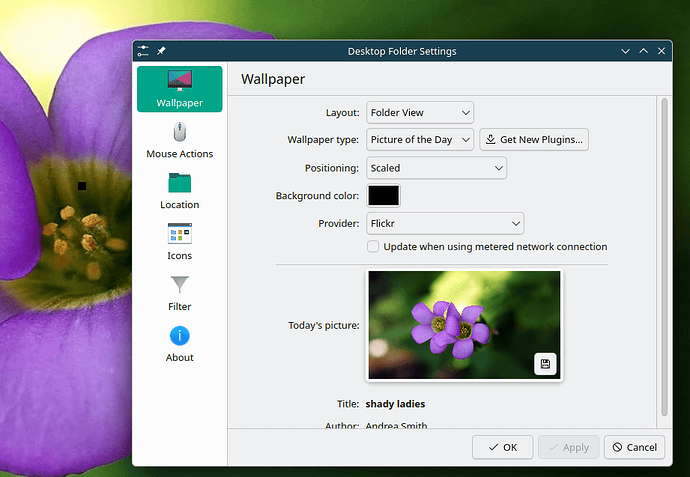Click the settings sliders icon in titlebar
The image size is (690, 477).
[x=143, y=51]
